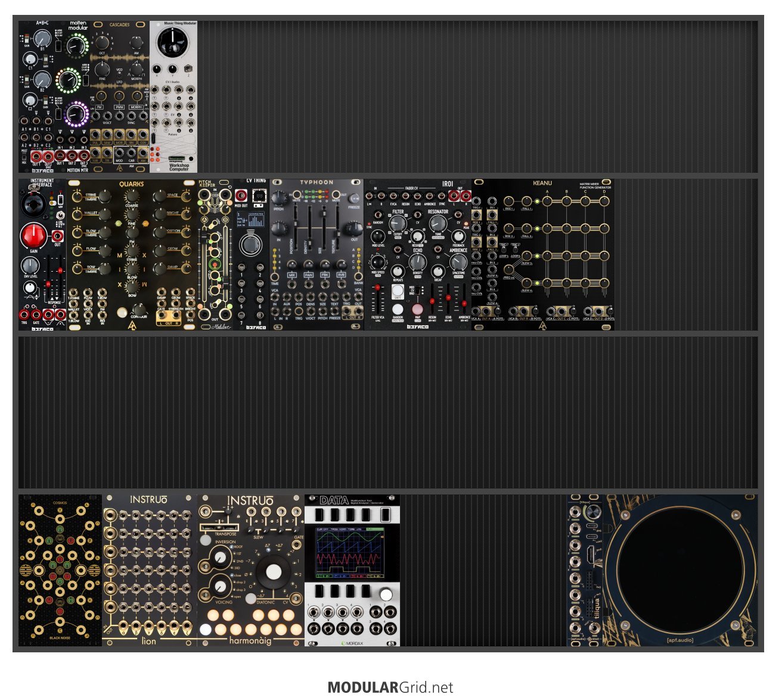Push the SHIFT button on IROI

pyautogui.click(x=398, y=292)
